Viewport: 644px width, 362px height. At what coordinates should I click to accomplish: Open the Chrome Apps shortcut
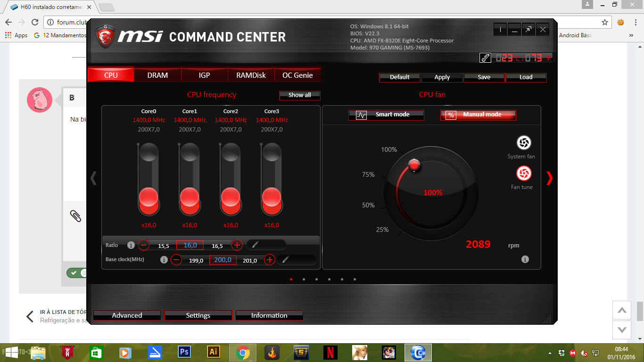(x=16, y=35)
